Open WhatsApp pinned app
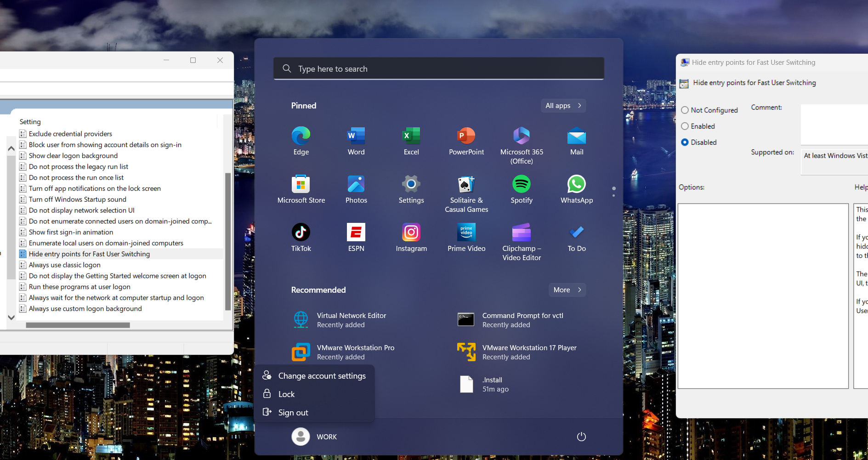The height and width of the screenshot is (460, 868). tap(577, 189)
